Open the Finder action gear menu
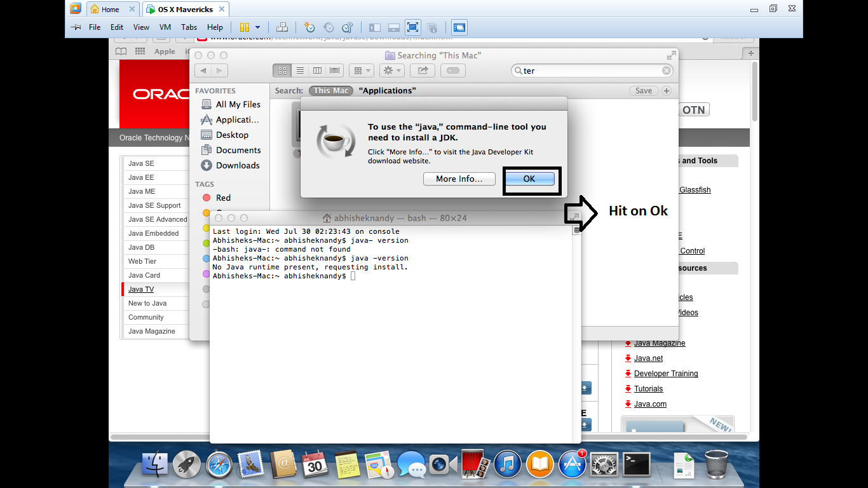 391,71
